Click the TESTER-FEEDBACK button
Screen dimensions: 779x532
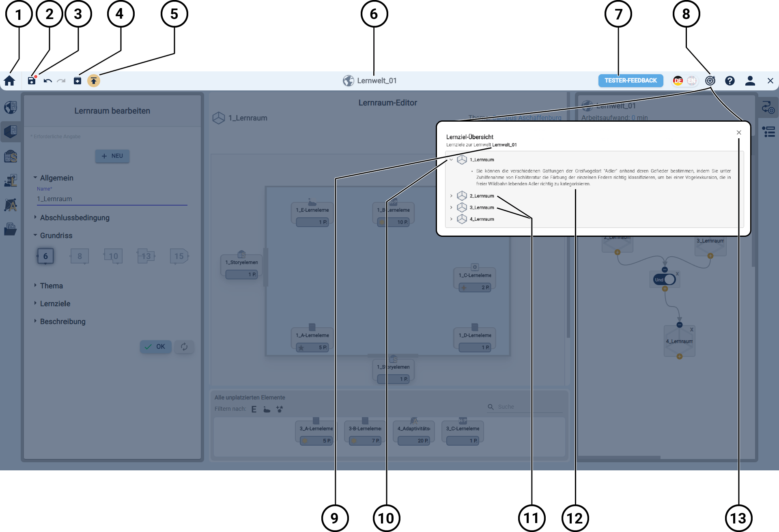(631, 81)
